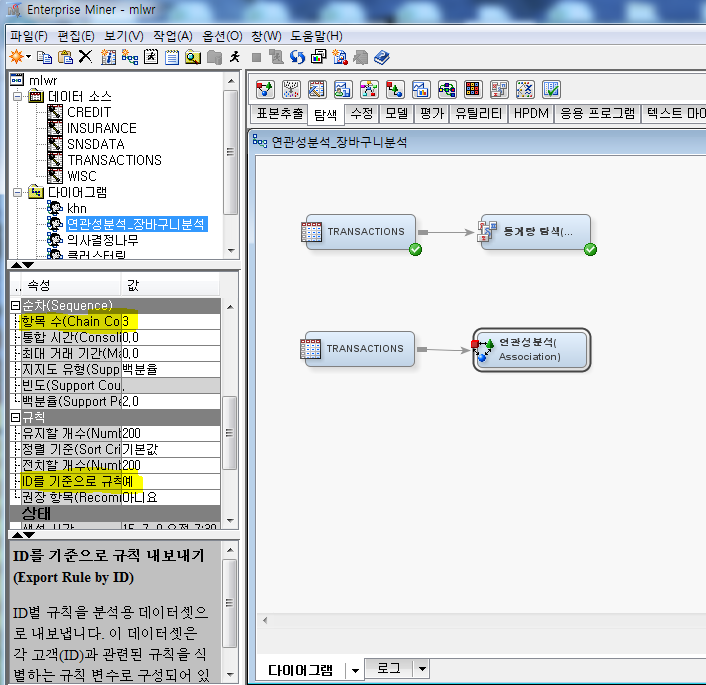
Task: Switch to the 평가 tab
Action: tap(432, 113)
